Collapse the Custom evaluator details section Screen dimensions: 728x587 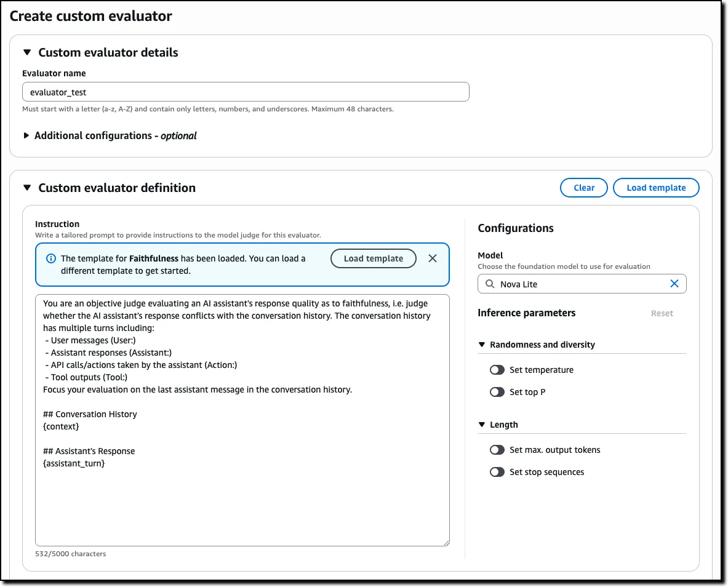tap(27, 53)
